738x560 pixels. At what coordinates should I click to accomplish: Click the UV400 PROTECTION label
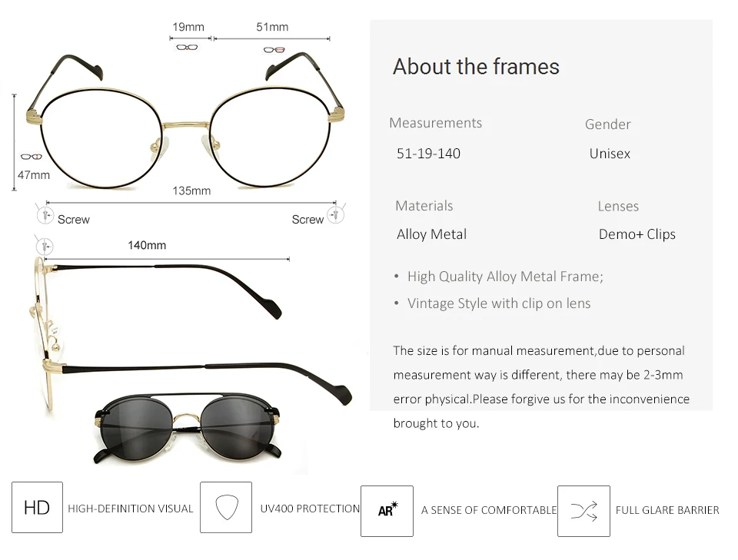(x=310, y=509)
